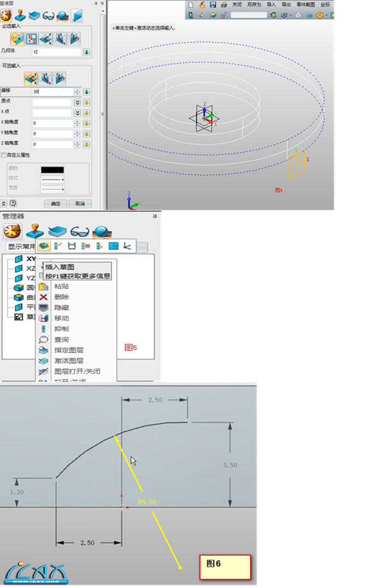Expand the 原点 origin options chevron

tap(78, 102)
